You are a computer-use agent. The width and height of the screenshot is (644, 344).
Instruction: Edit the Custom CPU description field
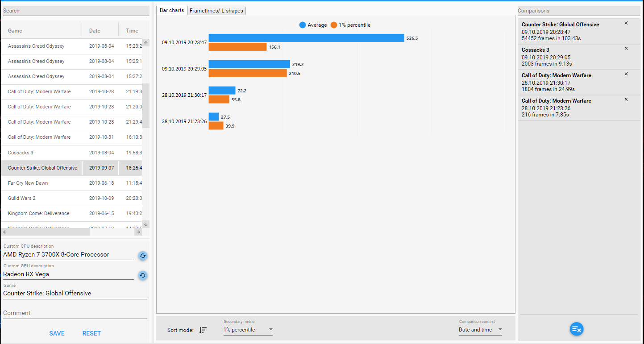coord(68,254)
